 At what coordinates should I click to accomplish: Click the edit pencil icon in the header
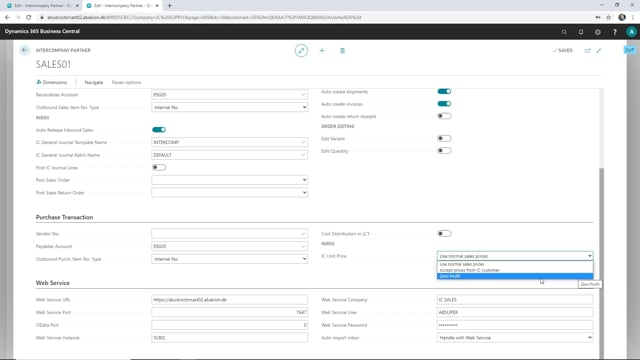pyautogui.click(x=301, y=51)
